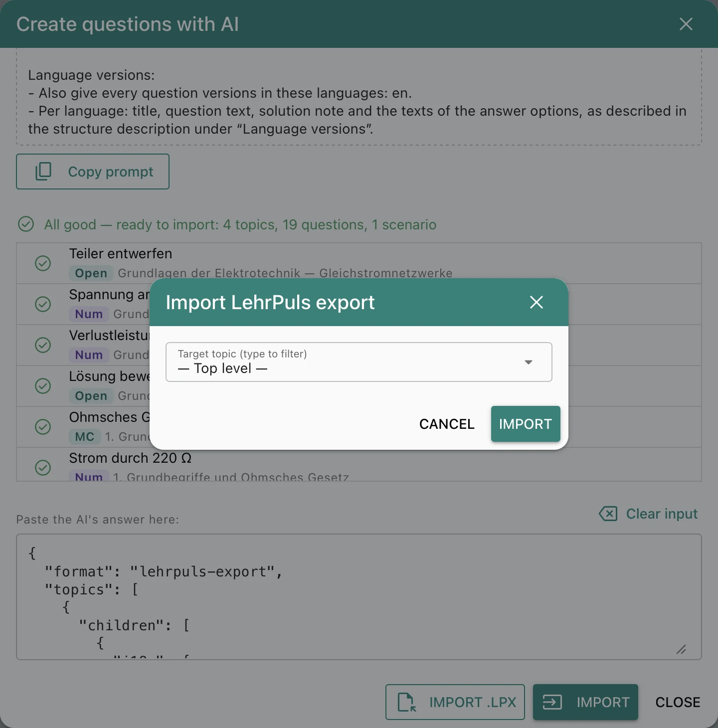Close the Create questions with AI window
This screenshot has height=728, width=718.
coord(686,24)
